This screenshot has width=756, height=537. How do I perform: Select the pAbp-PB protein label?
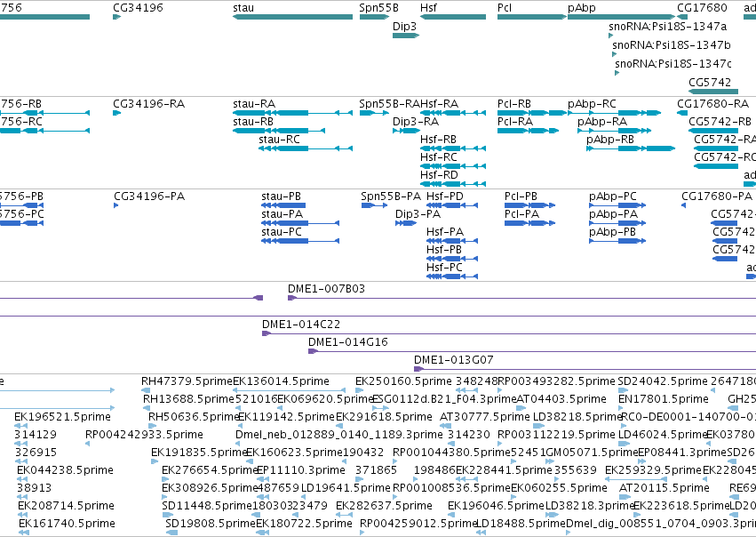pyautogui.click(x=612, y=232)
